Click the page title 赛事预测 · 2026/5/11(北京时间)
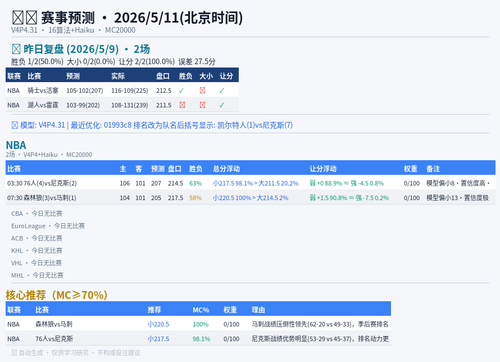This screenshot has height=362, width=500. tap(127, 18)
